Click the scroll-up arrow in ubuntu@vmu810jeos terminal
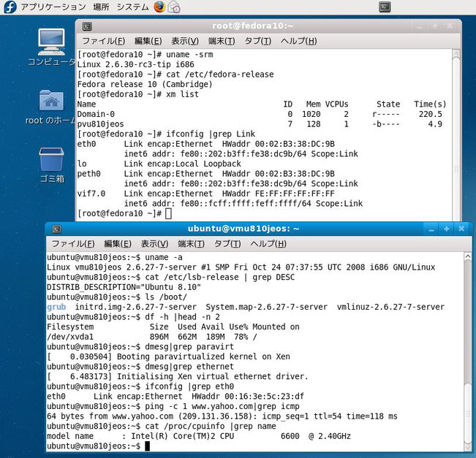This screenshot has width=476, height=458. 468,257
